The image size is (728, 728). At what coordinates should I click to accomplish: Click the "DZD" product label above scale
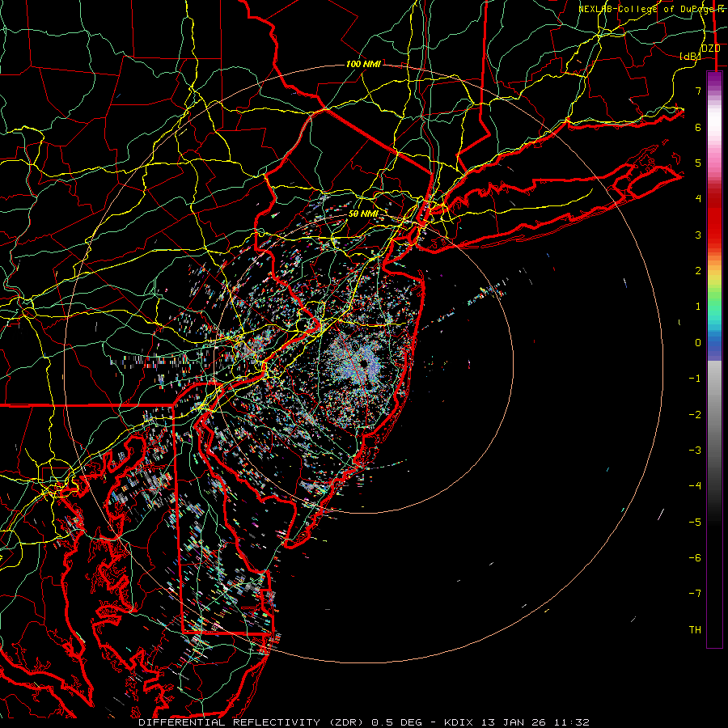710,49
